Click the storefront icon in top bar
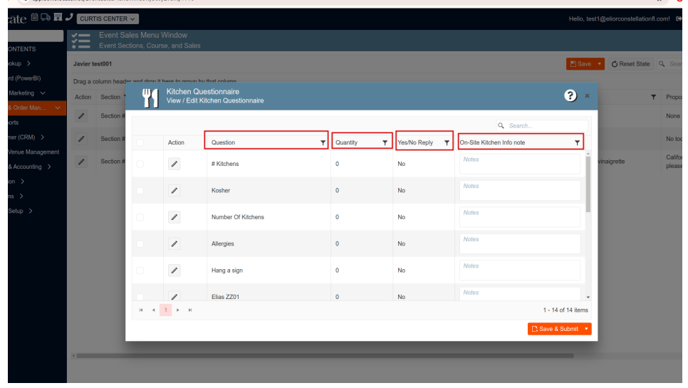 click(58, 17)
